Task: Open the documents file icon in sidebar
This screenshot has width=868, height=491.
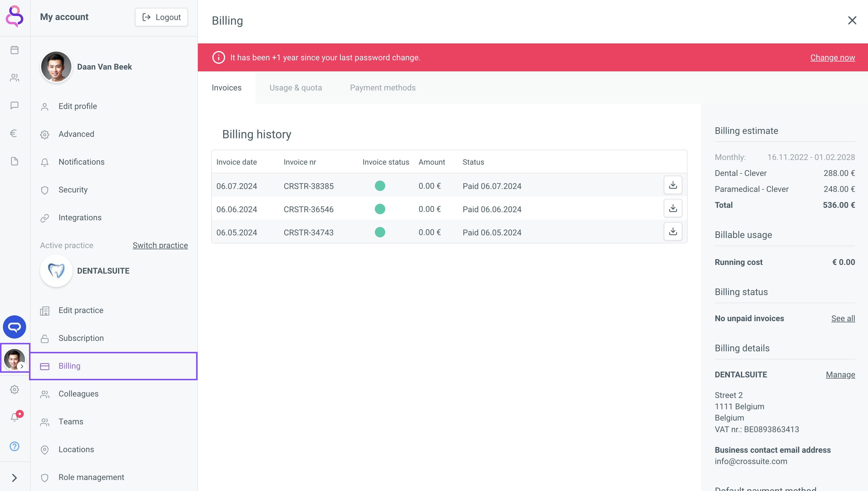Action: pyautogui.click(x=15, y=161)
